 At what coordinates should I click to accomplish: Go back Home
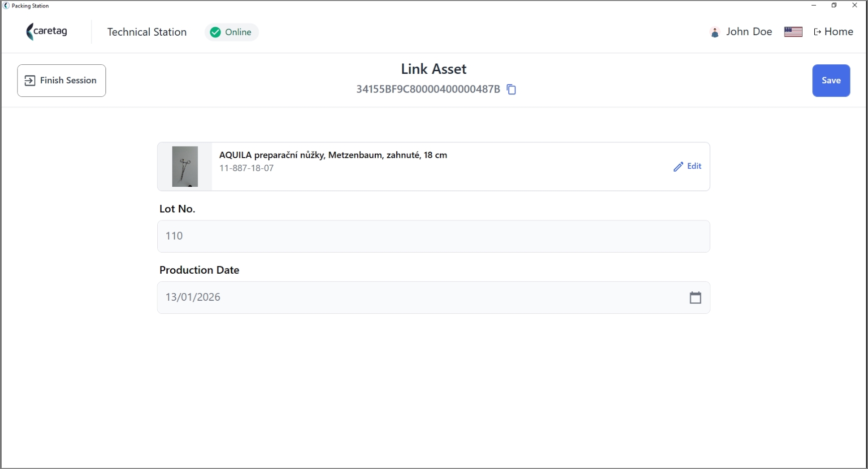click(833, 32)
